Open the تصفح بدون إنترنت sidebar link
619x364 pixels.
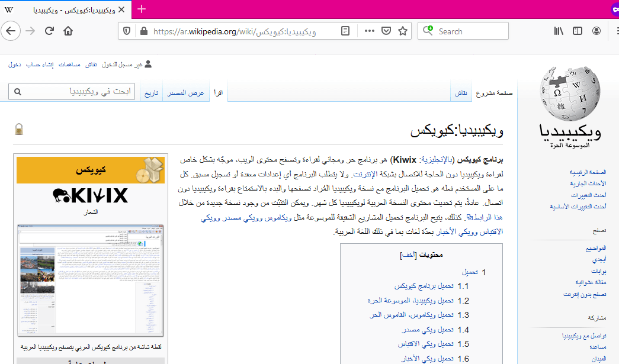coord(585,295)
